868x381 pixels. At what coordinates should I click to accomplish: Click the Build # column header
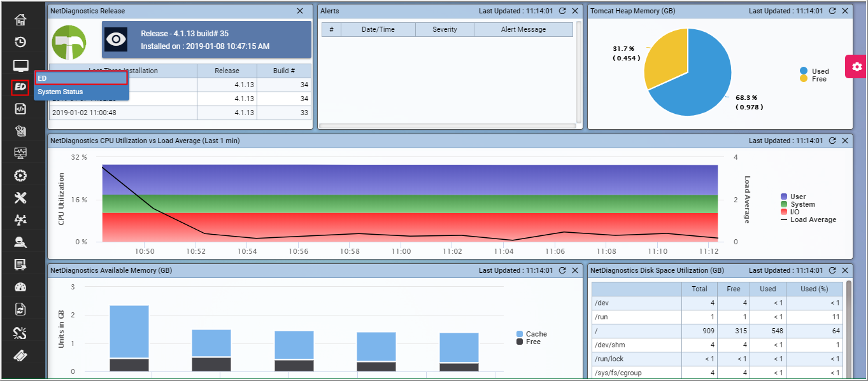tap(284, 71)
